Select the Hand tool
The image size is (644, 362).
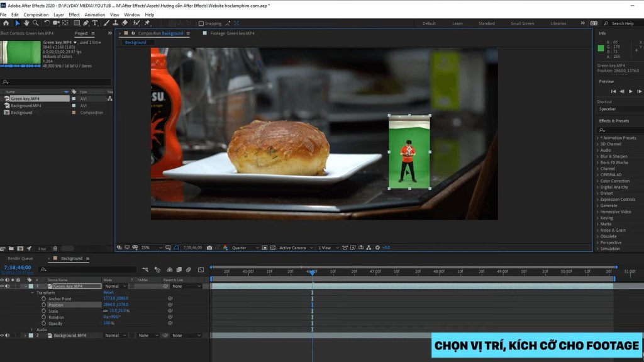[26, 23]
